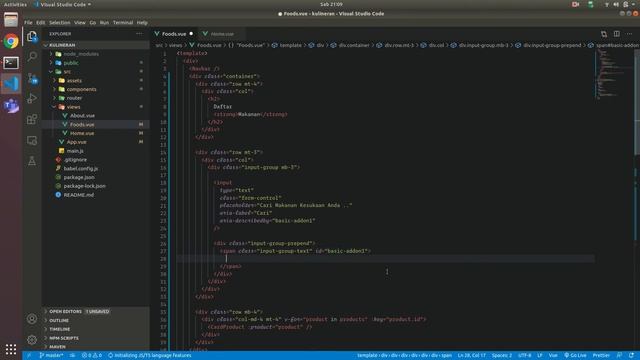Open the Files app in dock
Image resolution: width=640 pixels, height=360 pixels.
click(x=11, y=20)
